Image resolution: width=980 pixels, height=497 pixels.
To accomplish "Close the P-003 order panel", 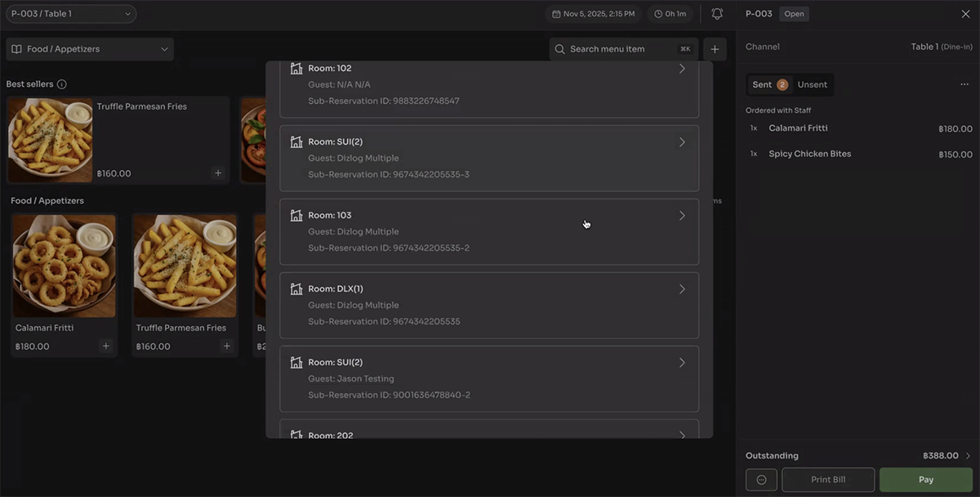I will tap(965, 14).
